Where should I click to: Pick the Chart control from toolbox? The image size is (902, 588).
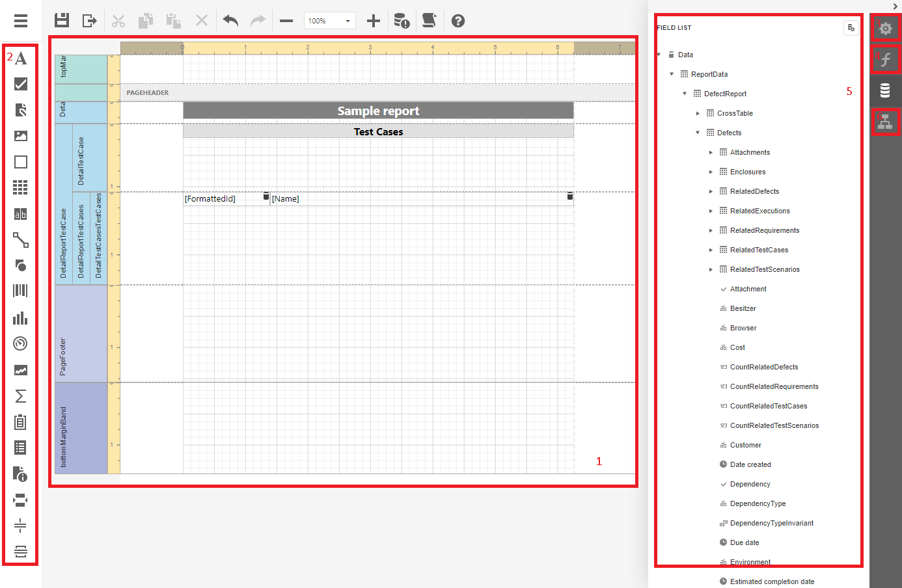tap(20, 318)
